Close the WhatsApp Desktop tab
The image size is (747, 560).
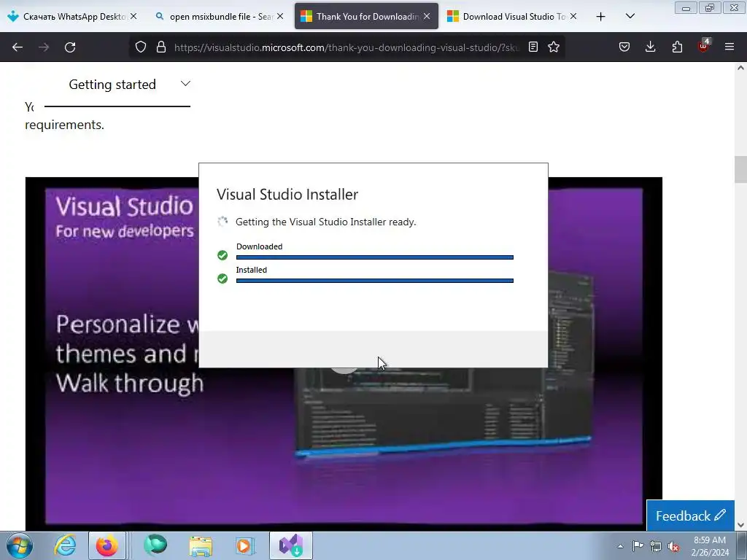(133, 17)
